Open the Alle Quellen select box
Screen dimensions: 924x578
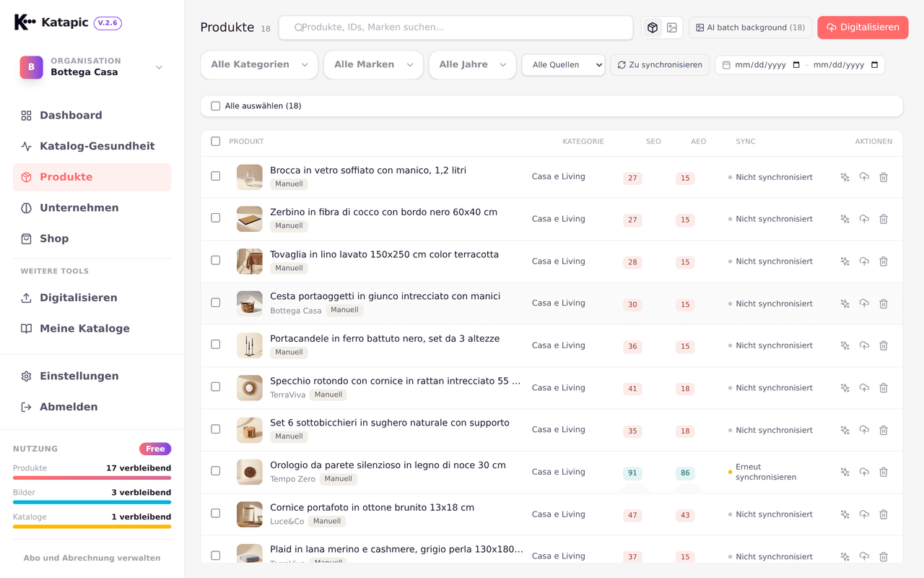coord(563,65)
